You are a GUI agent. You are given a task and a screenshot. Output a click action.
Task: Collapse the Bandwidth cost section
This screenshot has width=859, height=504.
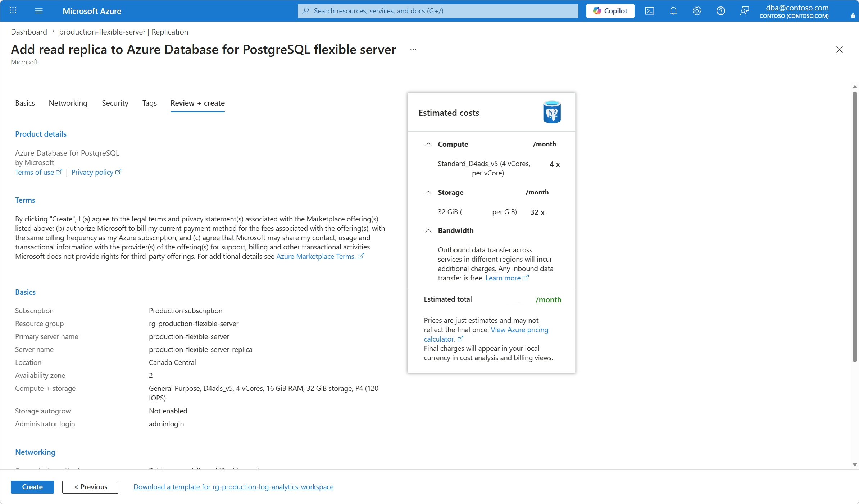click(x=428, y=230)
